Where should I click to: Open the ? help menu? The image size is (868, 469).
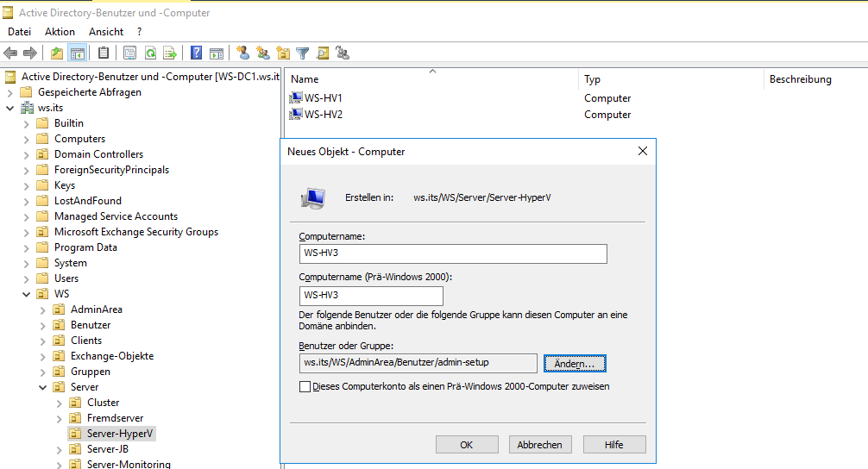(x=140, y=32)
